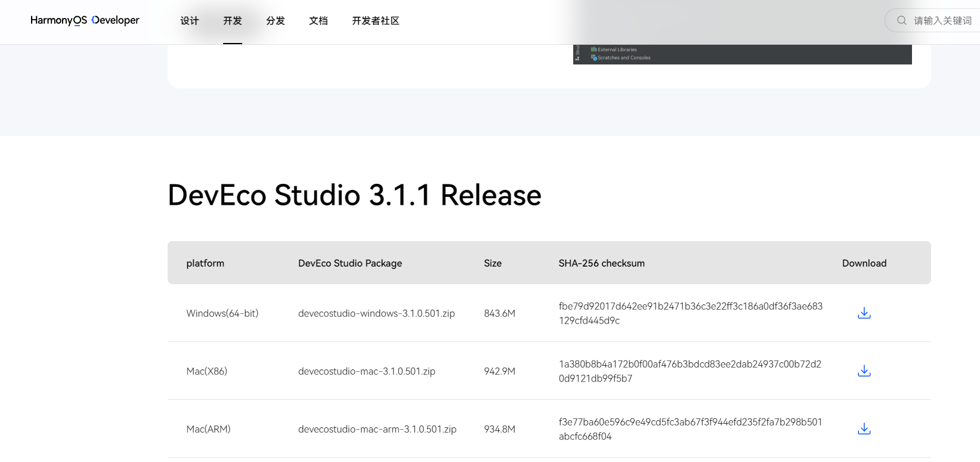Go to the 文档 navigation item

pos(319,21)
